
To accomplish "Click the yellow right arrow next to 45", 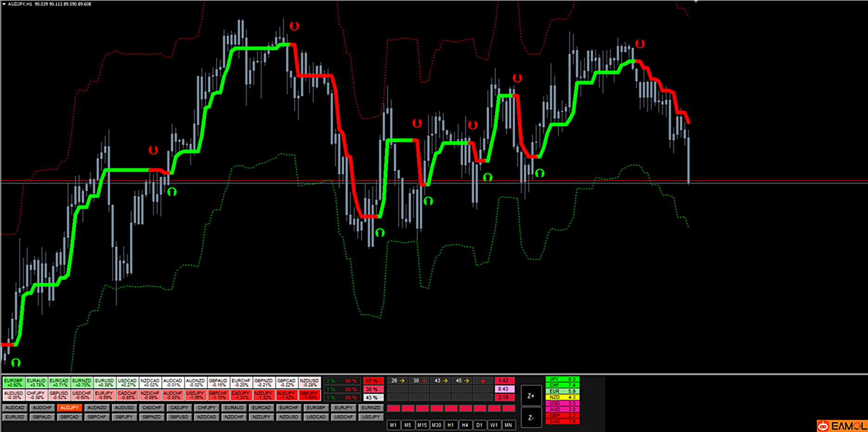I will tap(467, 381).
